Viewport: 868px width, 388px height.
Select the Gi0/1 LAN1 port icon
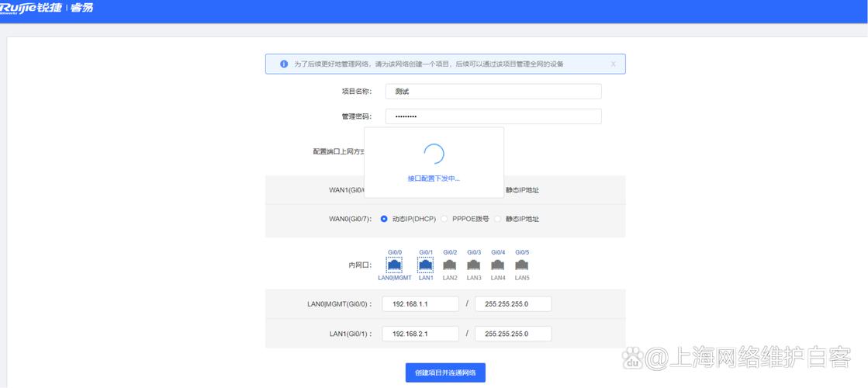pyautogui.click(x=426, y=265)
